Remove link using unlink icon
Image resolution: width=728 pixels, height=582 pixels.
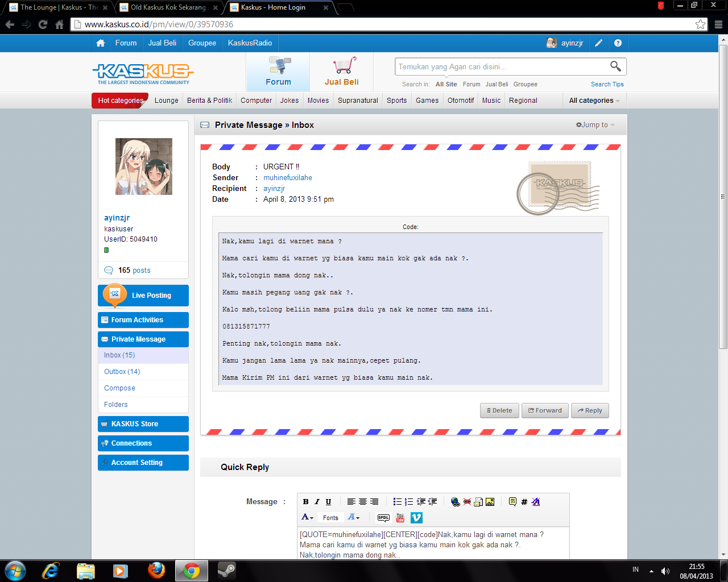pyautogui.click(x=467, y=502)
